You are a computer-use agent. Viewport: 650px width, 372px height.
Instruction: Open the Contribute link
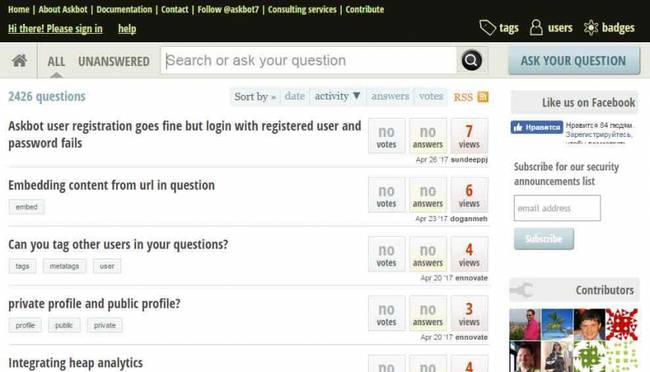[364, 9]
